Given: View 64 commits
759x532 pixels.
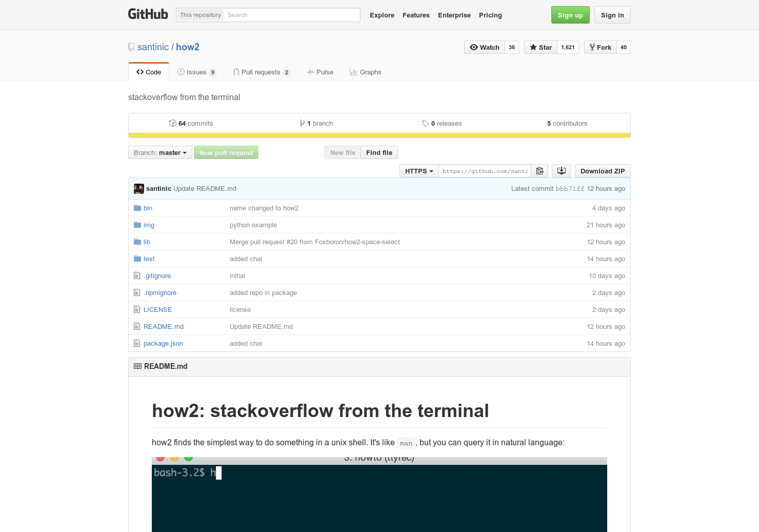Looking at the screenshot, I should click(191, 123).
